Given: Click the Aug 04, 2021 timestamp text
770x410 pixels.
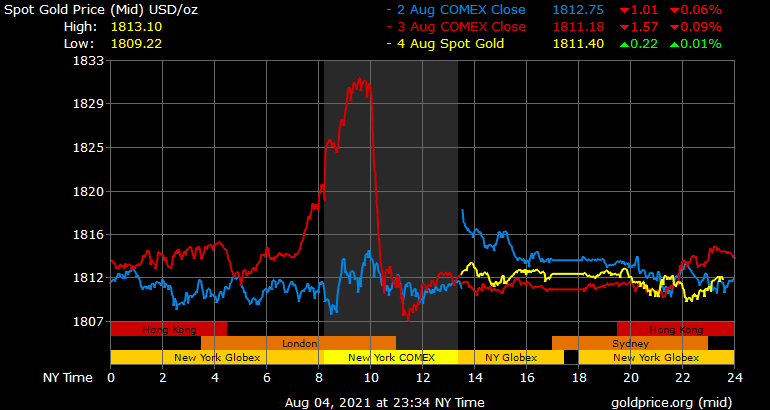Looking at the screenshot, I should pos(384,402).
